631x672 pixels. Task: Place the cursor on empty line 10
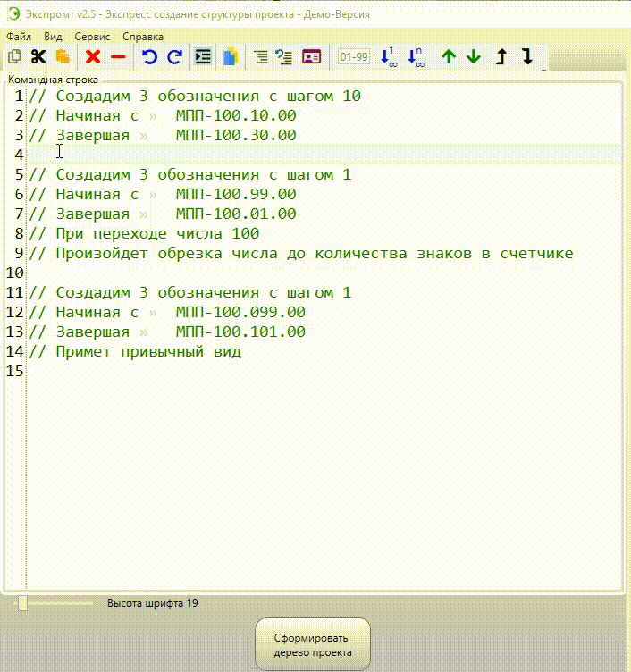click(325, 273)
